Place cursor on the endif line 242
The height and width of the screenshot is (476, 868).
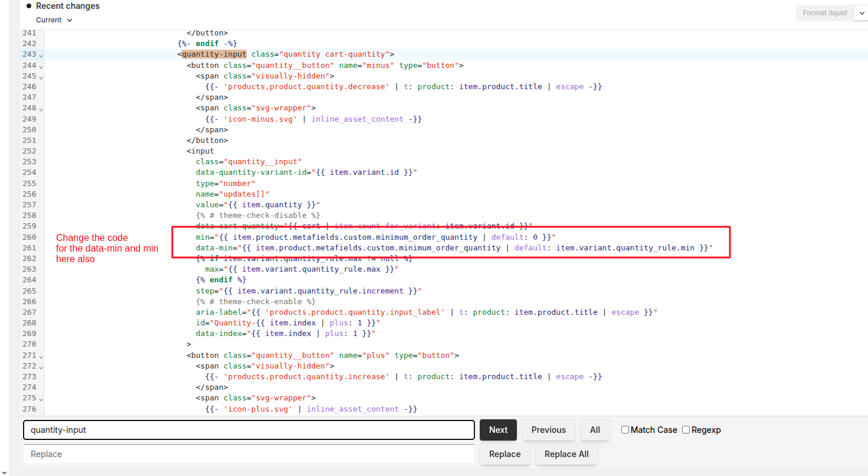207,43
